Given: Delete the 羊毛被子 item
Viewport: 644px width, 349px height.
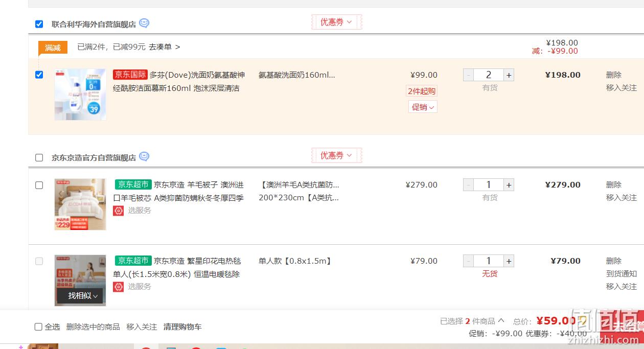Looking at the screenshot, I should click(614, 184).
